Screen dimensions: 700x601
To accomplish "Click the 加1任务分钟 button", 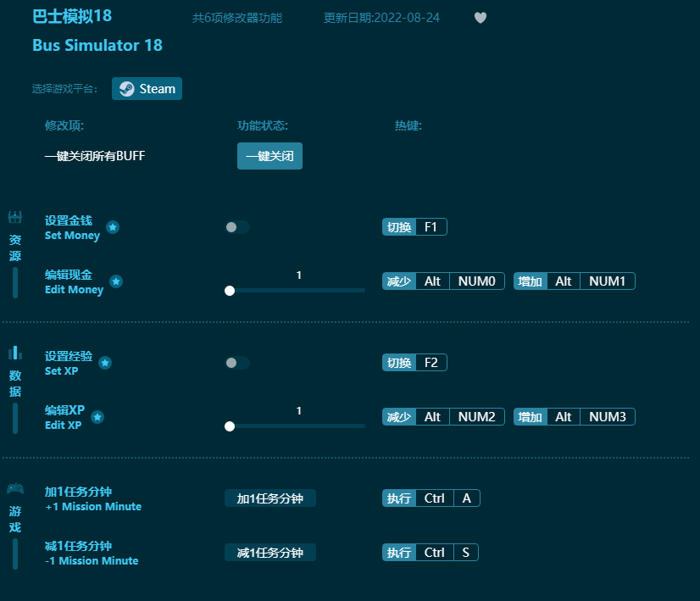I will tap(270, 498).
